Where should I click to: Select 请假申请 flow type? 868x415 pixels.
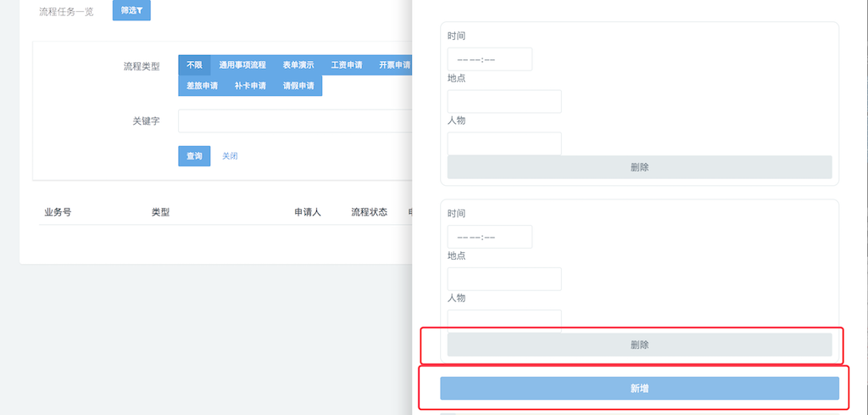click(298, 86)
